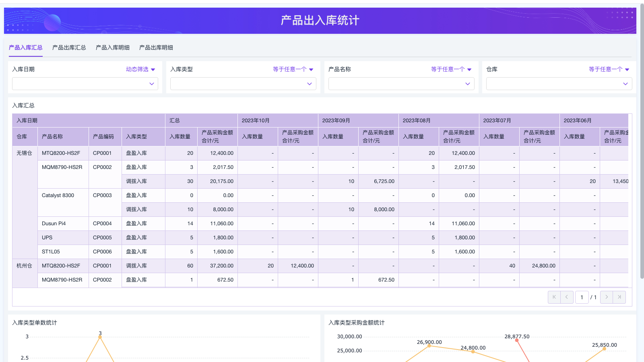
Task: Go to previous table page
Action: (567, 297)
